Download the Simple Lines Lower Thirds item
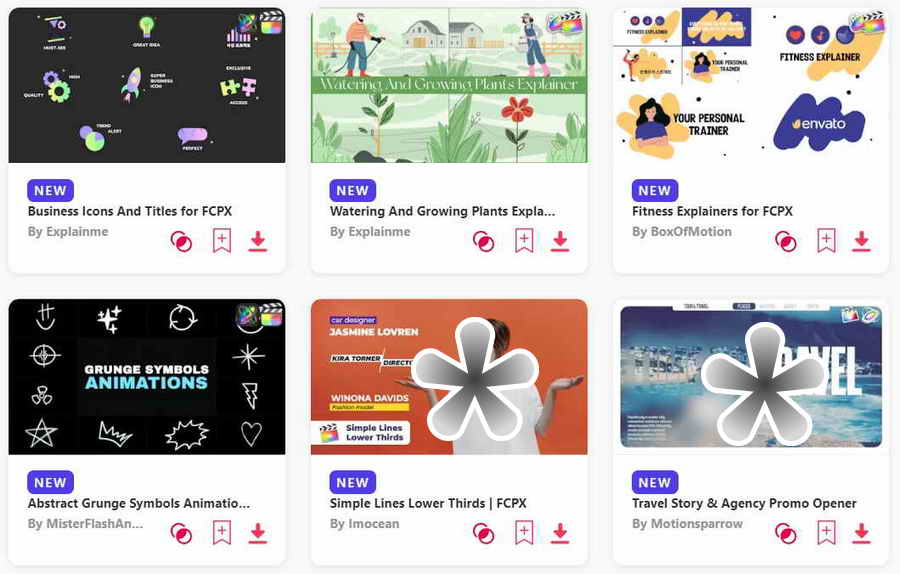Screen dimensions: 900x574 (560, 533)
